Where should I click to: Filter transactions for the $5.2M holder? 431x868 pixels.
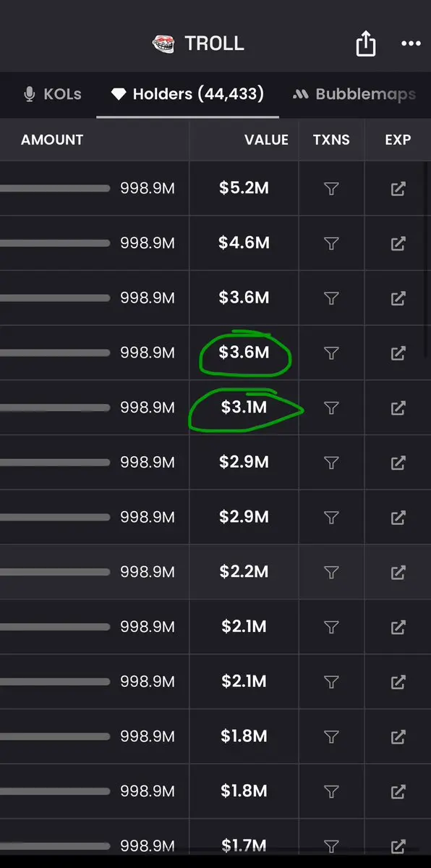click(x=331, y=189)
